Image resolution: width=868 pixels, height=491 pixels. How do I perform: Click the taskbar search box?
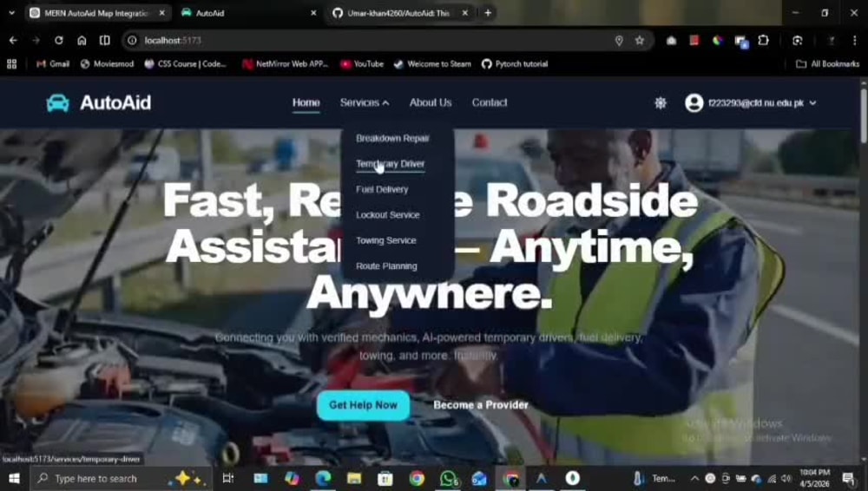121,478
